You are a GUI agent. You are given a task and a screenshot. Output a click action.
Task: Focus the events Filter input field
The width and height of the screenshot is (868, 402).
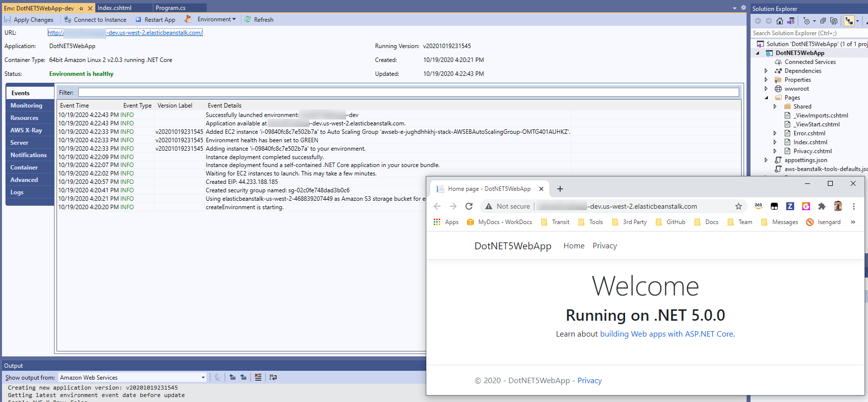coord(408,92)
